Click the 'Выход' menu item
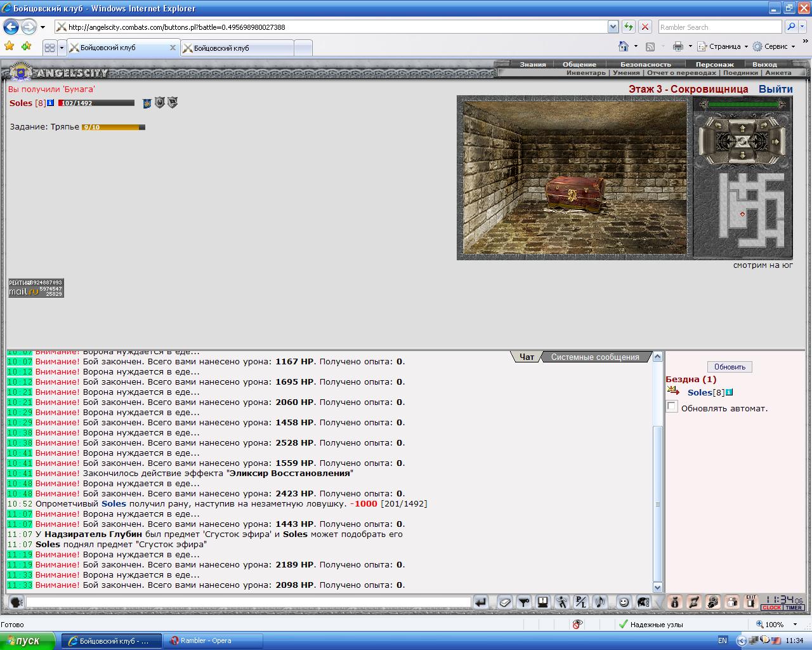This screenshot has height=650, width=812. click(x=764, y=64)
